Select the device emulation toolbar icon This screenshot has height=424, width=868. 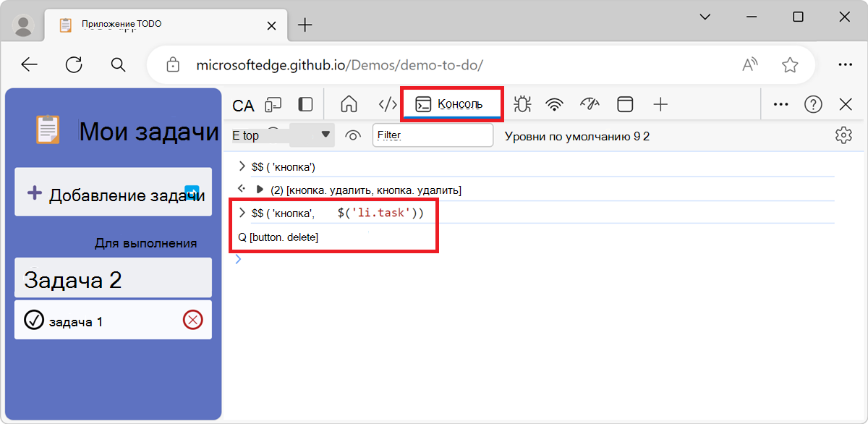[x=273, y=104]
